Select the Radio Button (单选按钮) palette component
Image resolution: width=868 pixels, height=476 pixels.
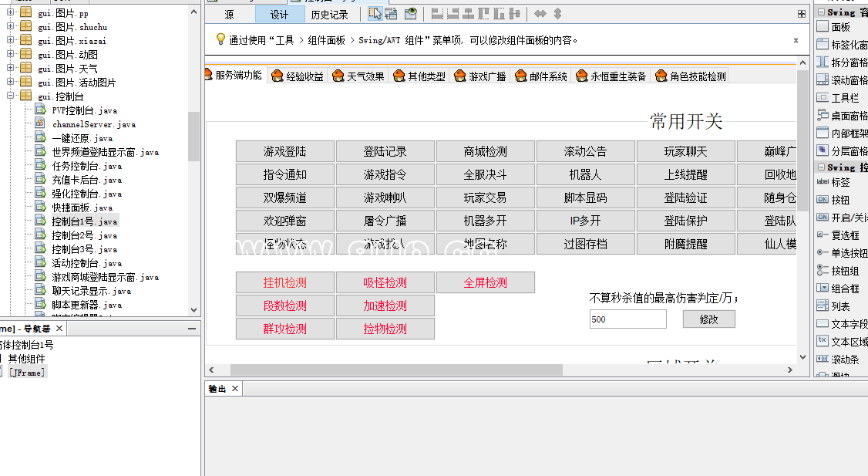842,253
